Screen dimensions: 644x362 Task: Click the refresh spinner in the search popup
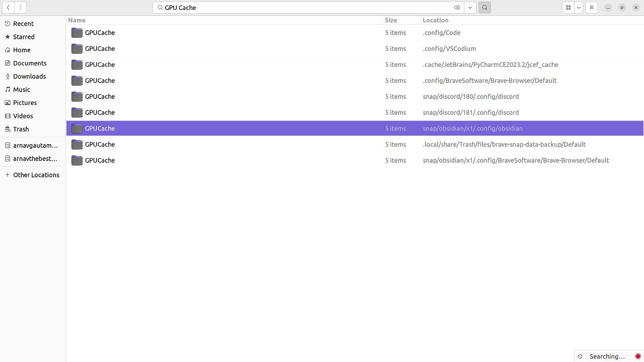580,356
